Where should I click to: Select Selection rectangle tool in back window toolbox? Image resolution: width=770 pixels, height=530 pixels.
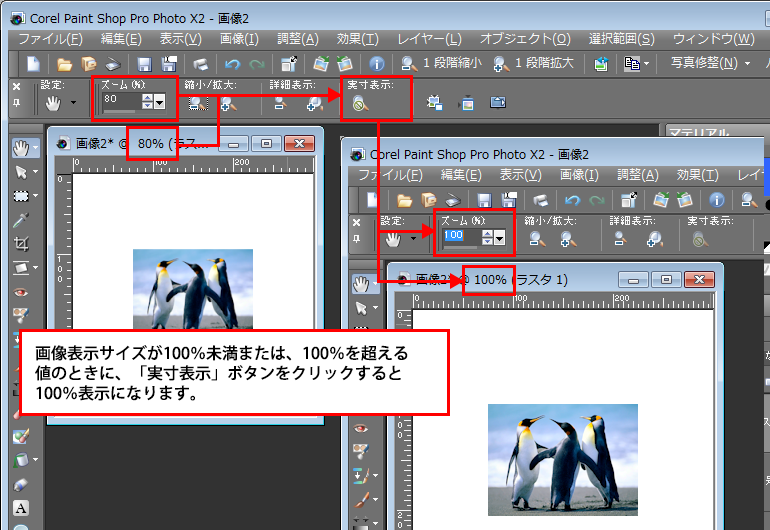point(21,196)
